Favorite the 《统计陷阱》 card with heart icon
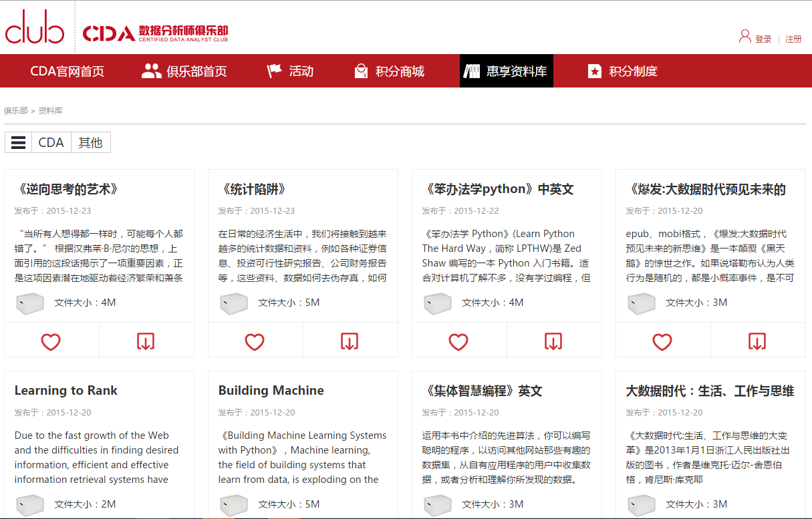This screenshot has height=519, width=812. 255,342
